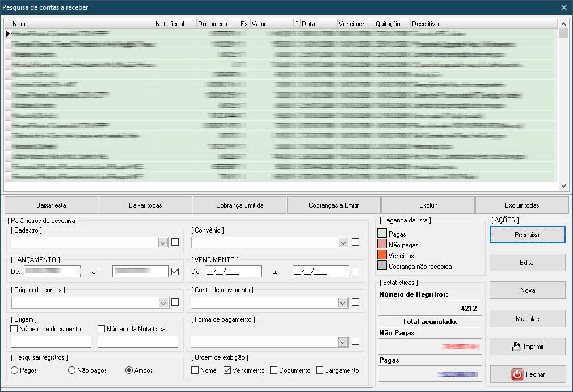Click the records grid vertical scrollbar
Screen dimensions: 573x392
point(563,105)
